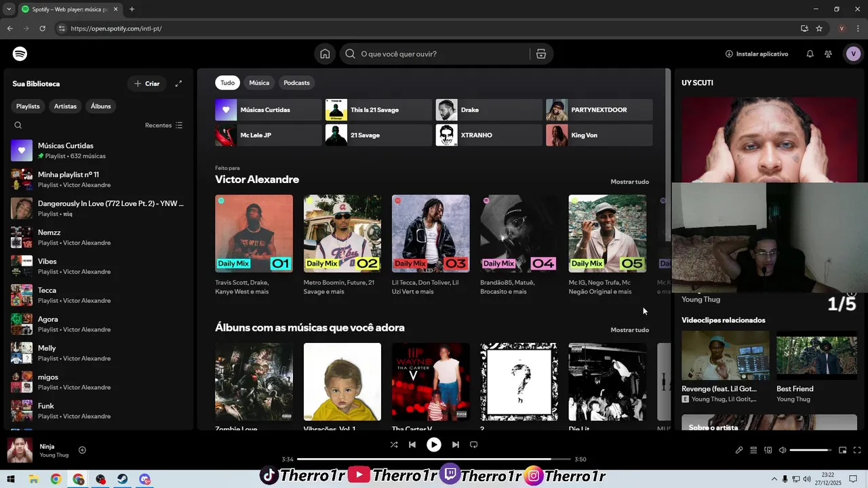Open the migos playlist in library

click(x=98, y=382)
